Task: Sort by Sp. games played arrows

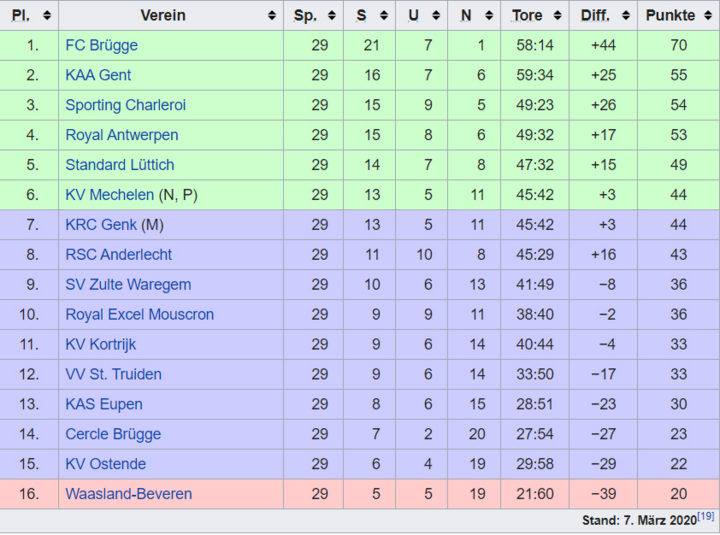Action: pyautogui.click(x=332, y=16)
